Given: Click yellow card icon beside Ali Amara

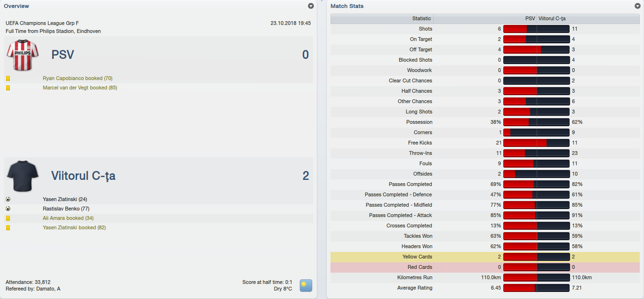Looking at the screenshot, I should point(8,218).
